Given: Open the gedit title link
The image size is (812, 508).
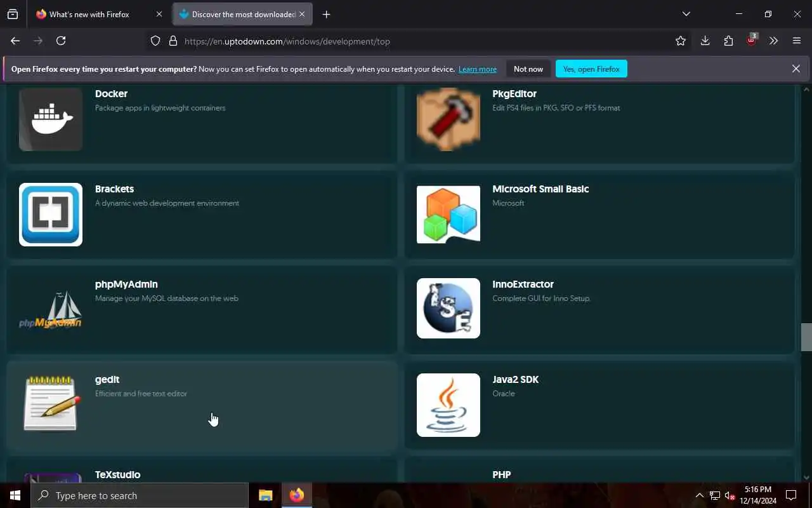Looking at the screenshot, I should [107, 379].
